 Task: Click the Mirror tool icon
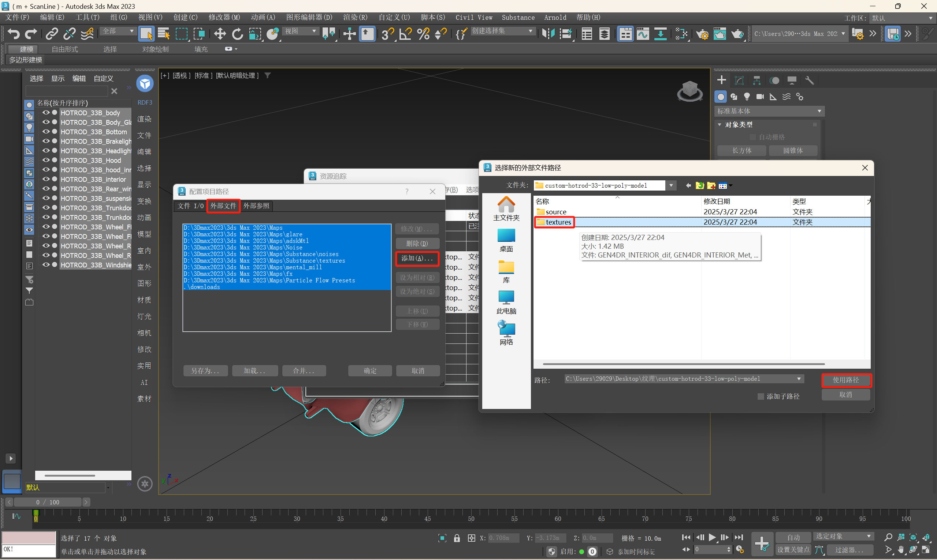[x=548, y=34]
